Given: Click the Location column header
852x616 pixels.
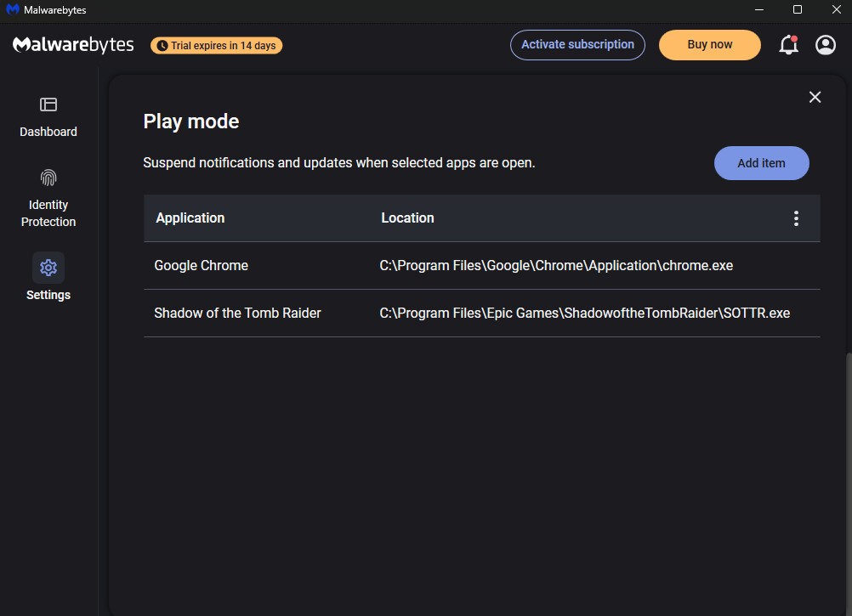Looking at the screenshot, I should [407, 218].
